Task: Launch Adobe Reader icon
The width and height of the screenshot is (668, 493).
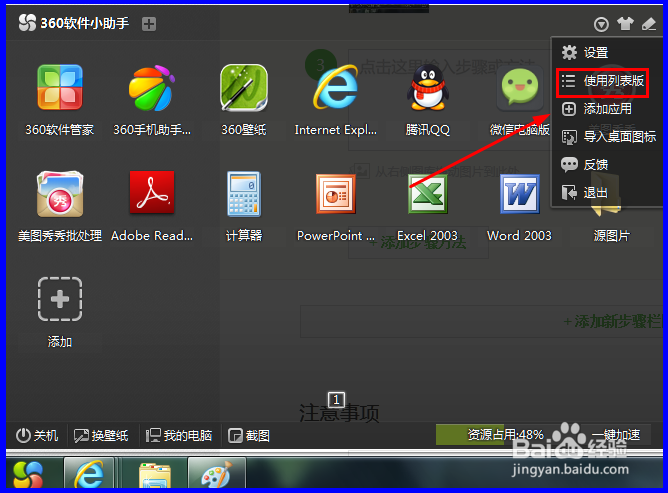Action: (152, 193)
